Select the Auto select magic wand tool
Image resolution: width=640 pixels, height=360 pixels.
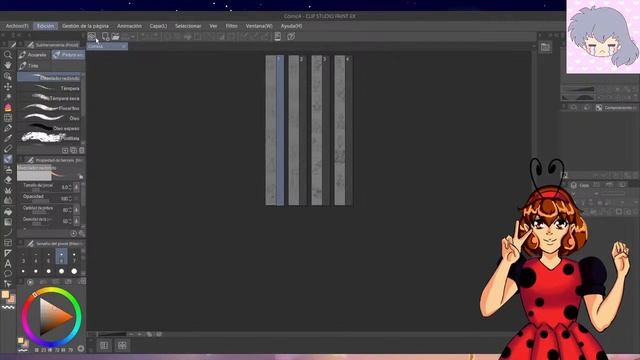(8, 97)
